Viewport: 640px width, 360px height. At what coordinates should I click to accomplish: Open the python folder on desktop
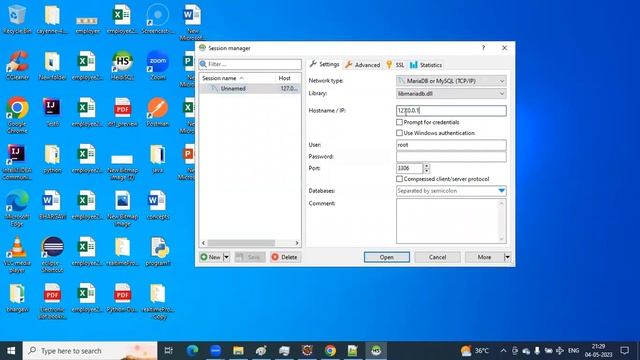tap(52, 158)
